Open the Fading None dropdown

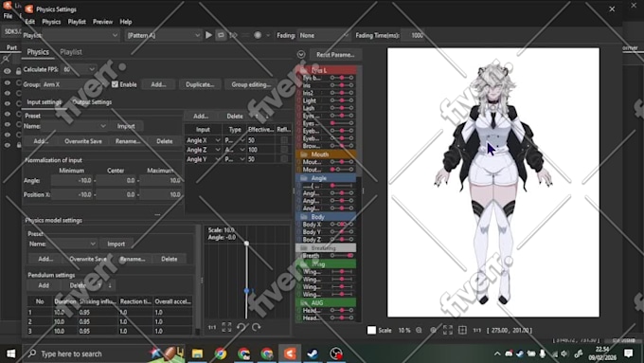(324, 35)
